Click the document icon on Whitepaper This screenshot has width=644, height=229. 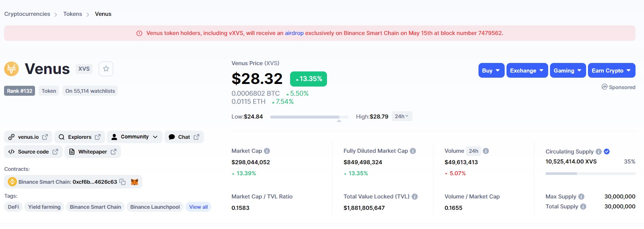click(72, 152)
